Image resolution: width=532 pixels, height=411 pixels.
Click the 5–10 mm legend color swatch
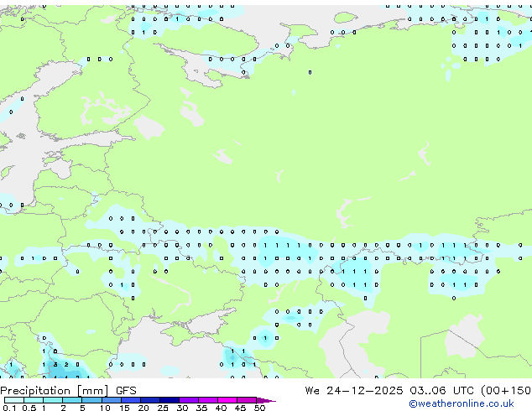[91, 400]
